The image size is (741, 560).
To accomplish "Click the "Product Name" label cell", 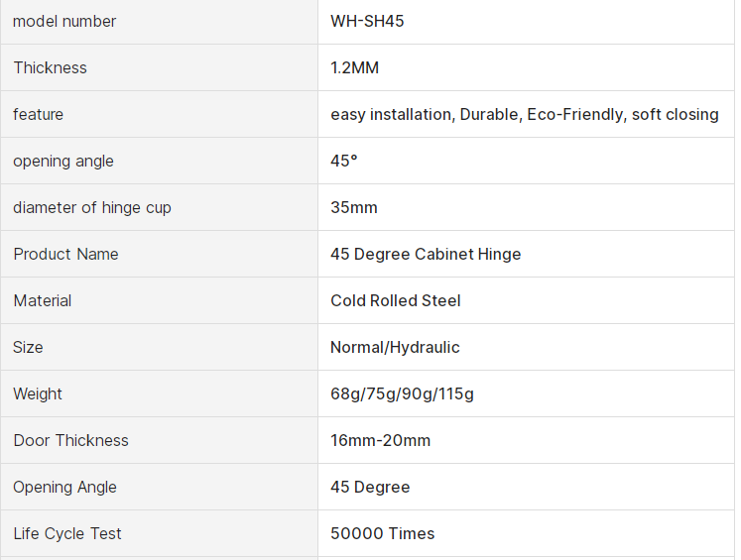I will pyautogui.click(x=65, y=254).
